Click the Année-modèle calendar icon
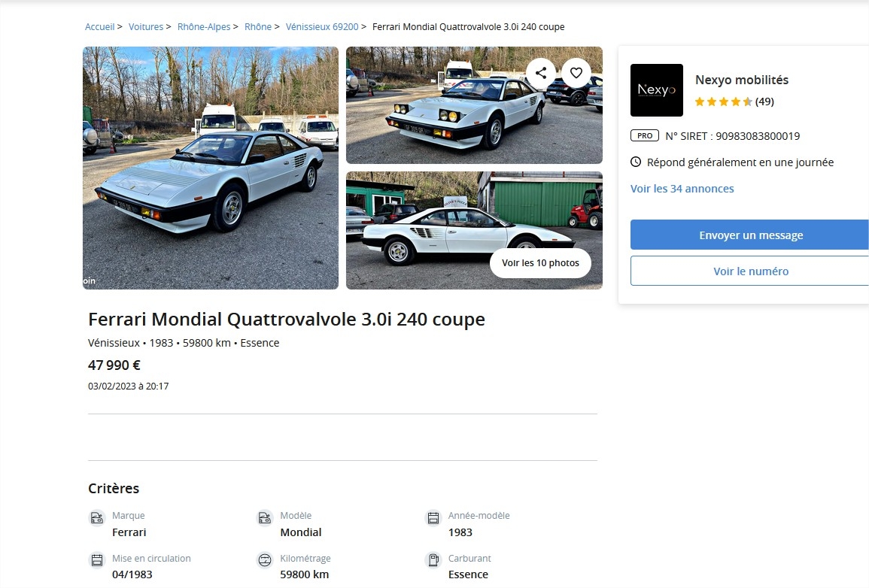The width and height of the screenshot is (869, 588). (x=433, y=517)
